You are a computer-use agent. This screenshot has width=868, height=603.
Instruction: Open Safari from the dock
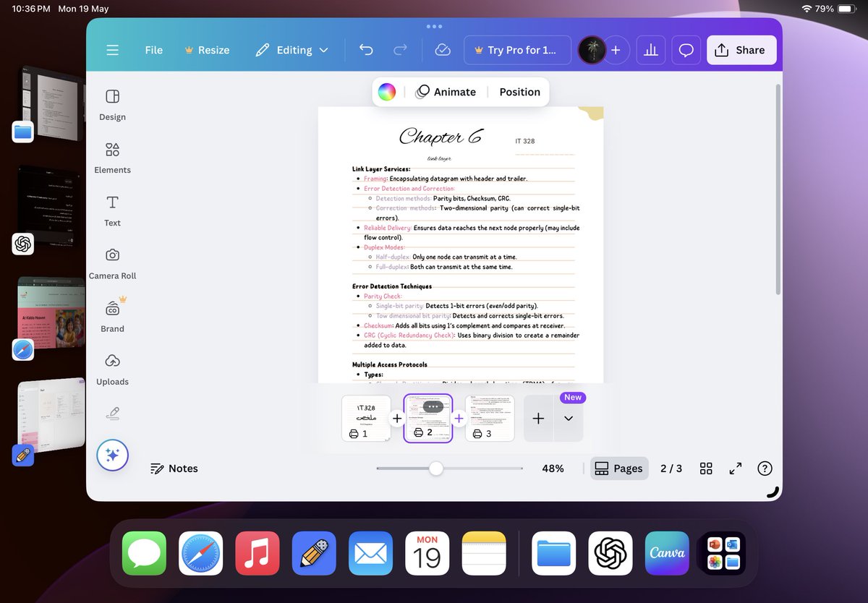pos(201,554)
